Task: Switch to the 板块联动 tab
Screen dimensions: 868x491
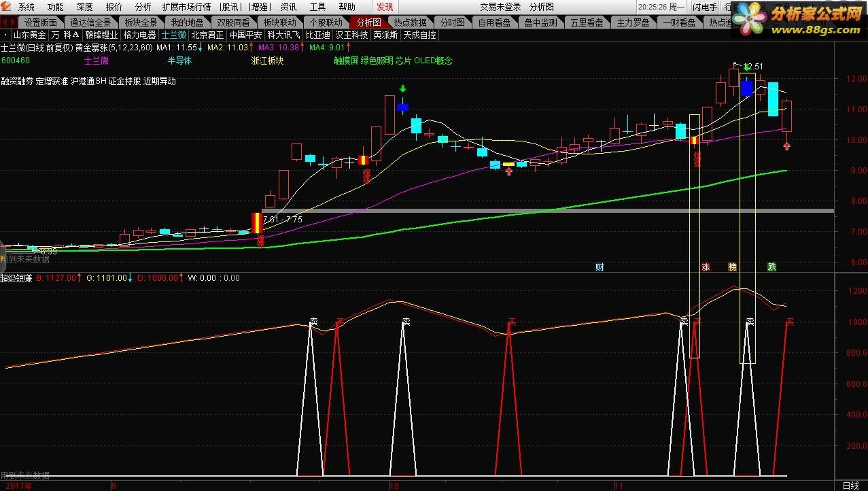Action: (x=280, y=22)
